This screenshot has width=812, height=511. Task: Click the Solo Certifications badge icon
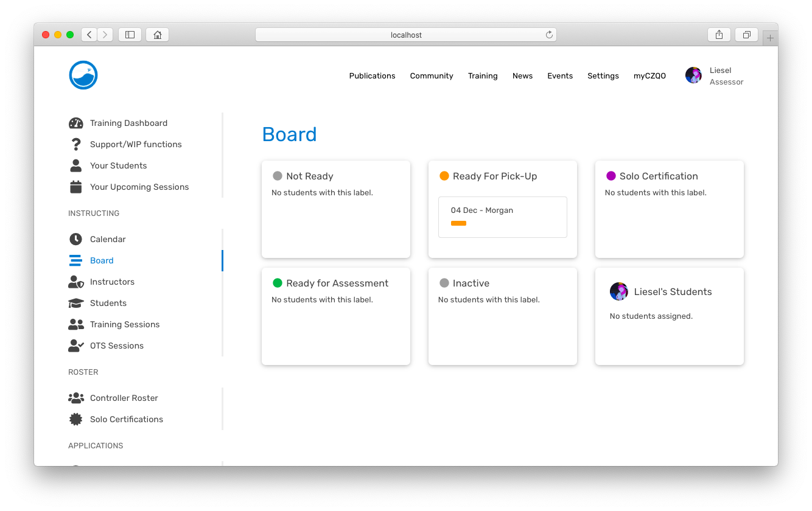[75, 419]
